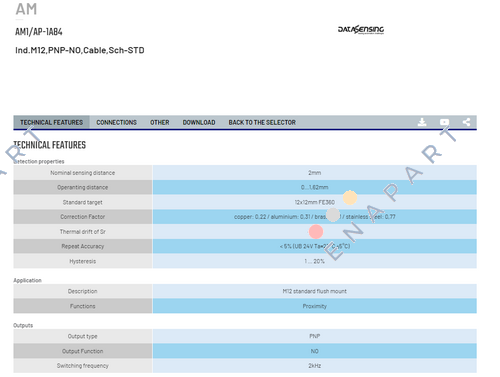
Task: Click the Datasensing logo
Action: click(361, 30)
